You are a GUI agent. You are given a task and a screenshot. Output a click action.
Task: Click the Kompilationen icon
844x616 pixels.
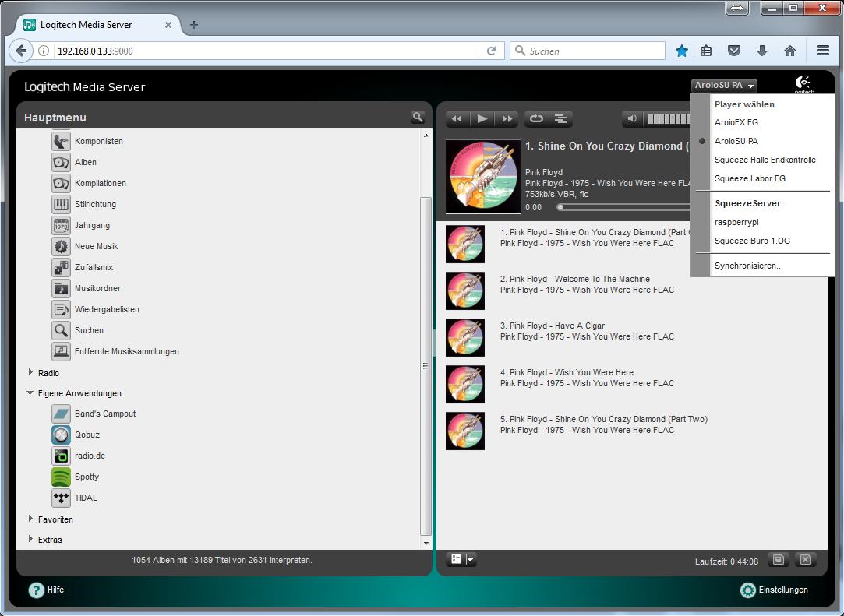coord(61,183)
